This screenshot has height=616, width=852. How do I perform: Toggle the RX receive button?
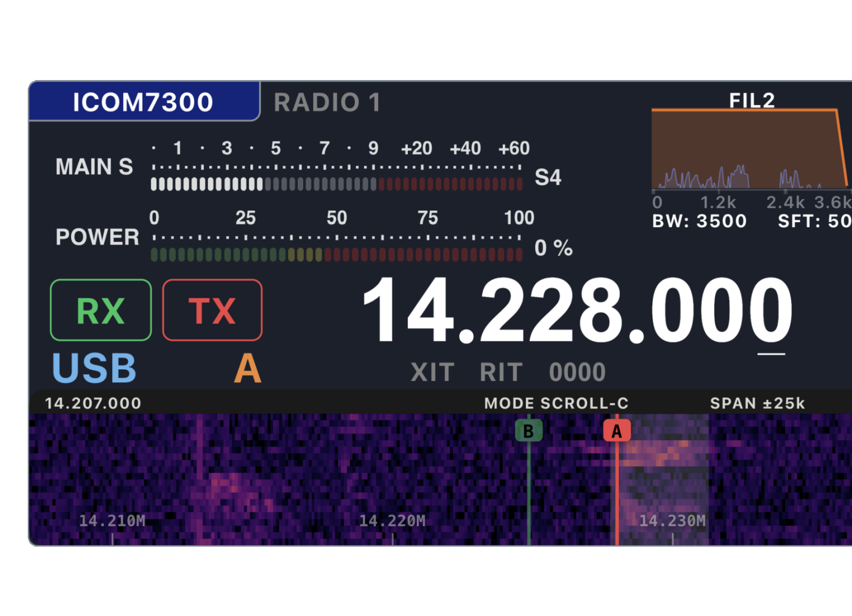(x=101, y=310)
